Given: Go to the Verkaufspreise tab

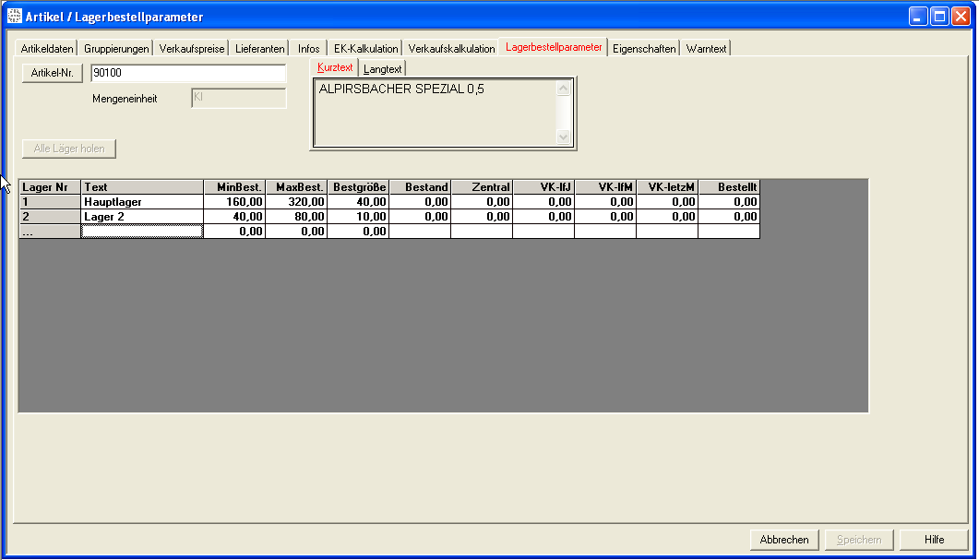Looking at the screenshot, I should [x=192, y=49].
